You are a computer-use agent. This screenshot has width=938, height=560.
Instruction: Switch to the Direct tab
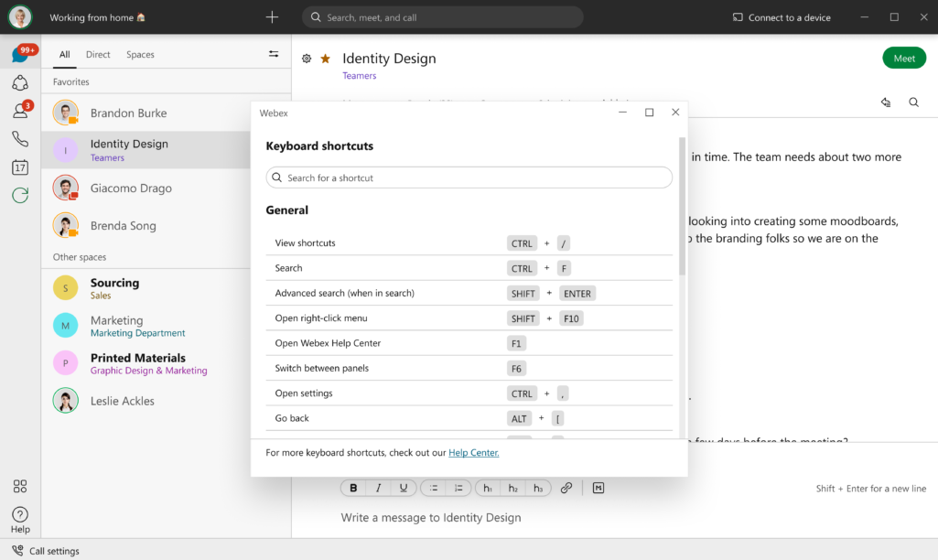click(x=97, y=54)
